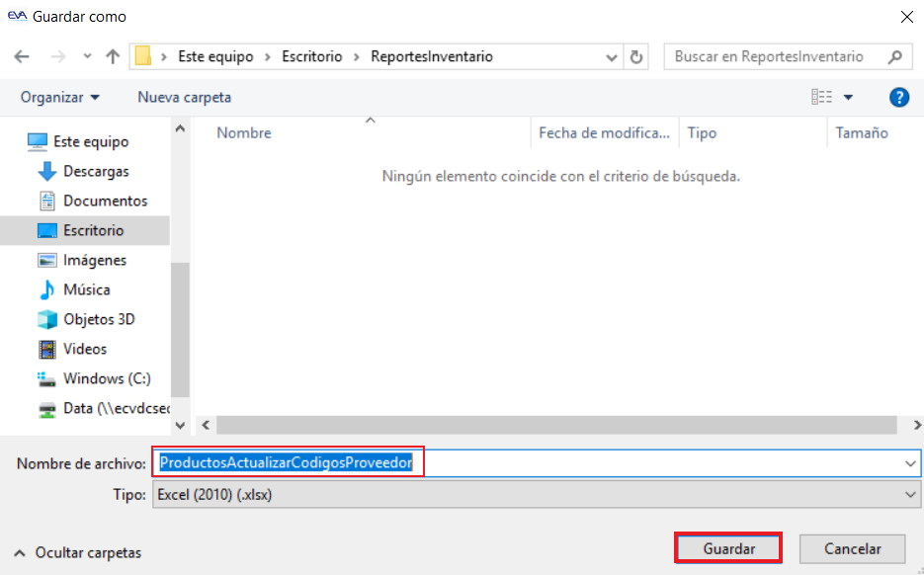Click the Cancelar button
The height and width of the screenshot is (575, 924).
[852, 548]
